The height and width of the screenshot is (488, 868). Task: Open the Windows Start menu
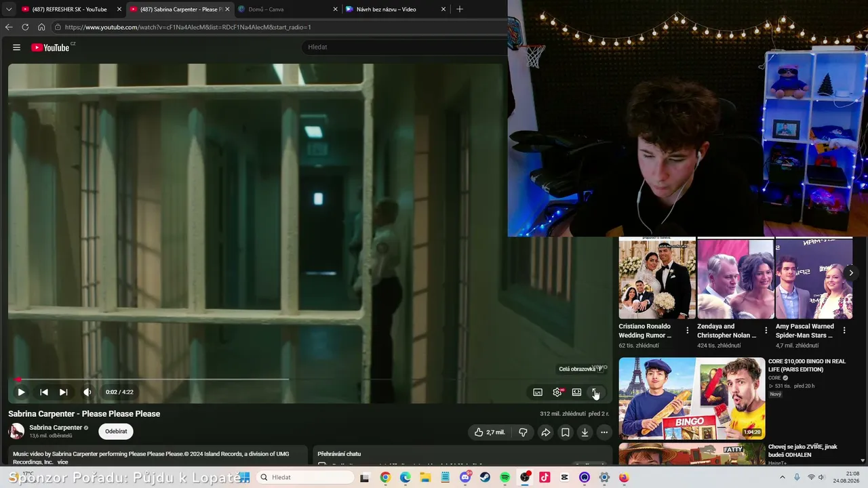[245, 477]
